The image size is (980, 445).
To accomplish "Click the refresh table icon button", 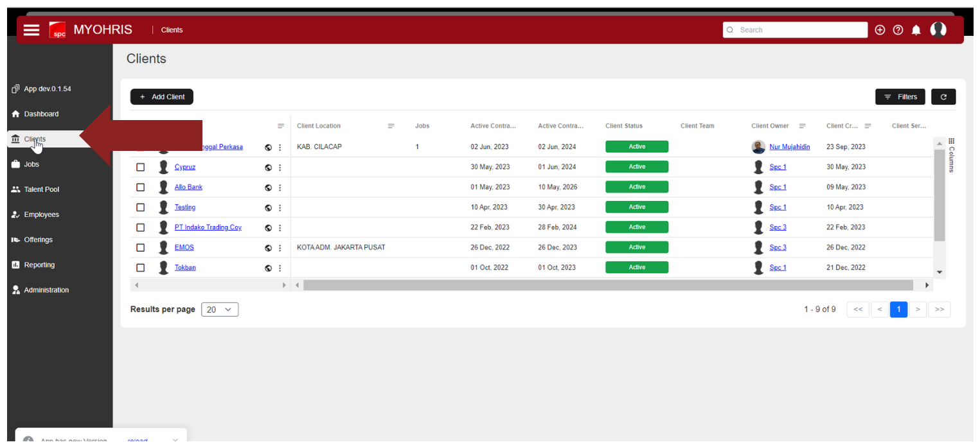I will (x=943, y=97).
